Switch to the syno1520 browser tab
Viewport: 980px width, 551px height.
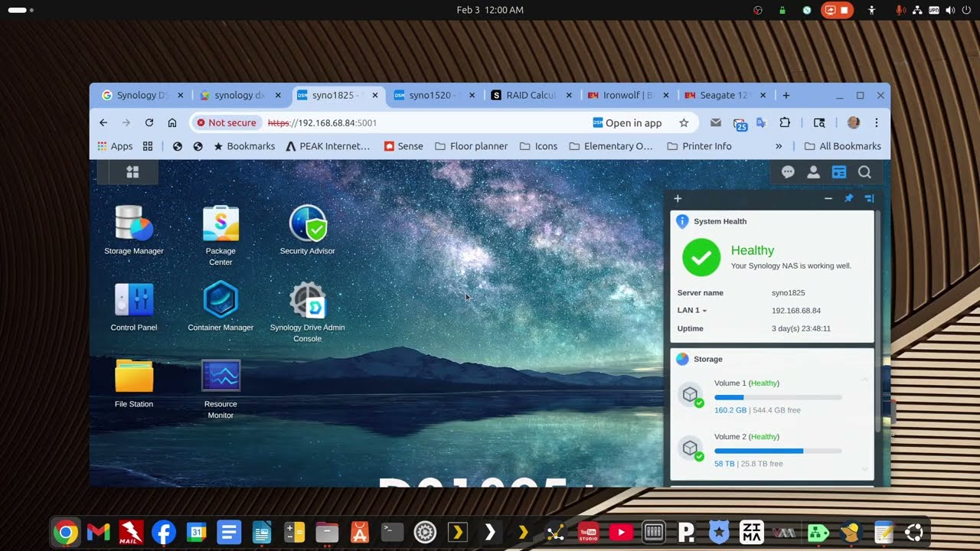coord(433,96)
